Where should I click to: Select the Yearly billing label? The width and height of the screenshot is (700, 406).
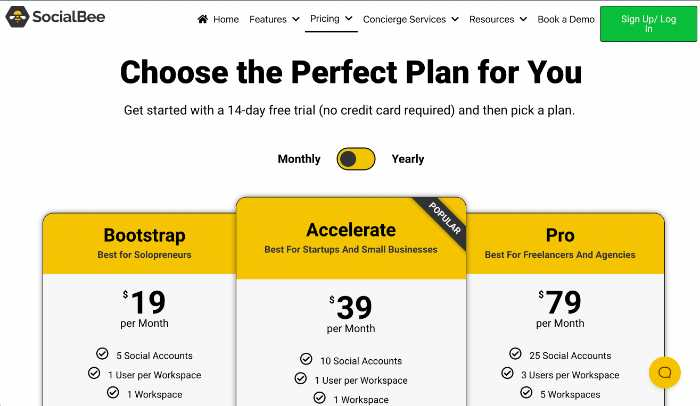[408, 159]
